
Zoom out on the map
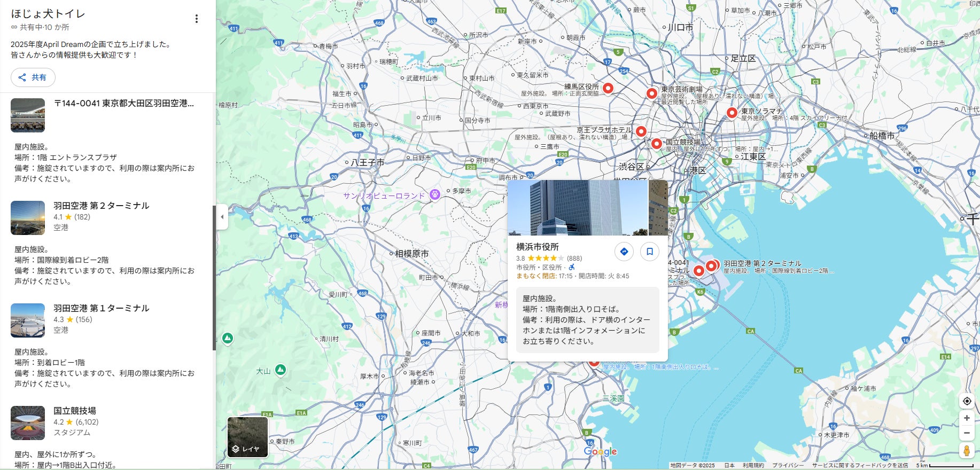point(967,433)
